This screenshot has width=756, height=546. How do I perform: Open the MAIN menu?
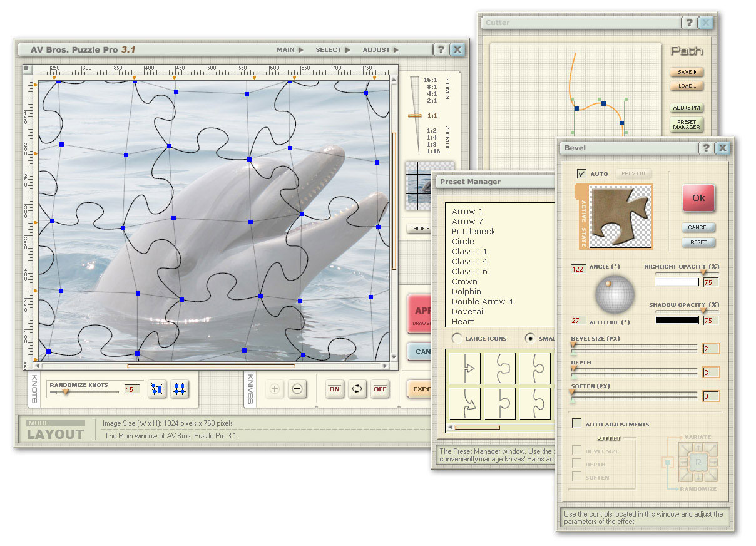(x=287, y=49)
